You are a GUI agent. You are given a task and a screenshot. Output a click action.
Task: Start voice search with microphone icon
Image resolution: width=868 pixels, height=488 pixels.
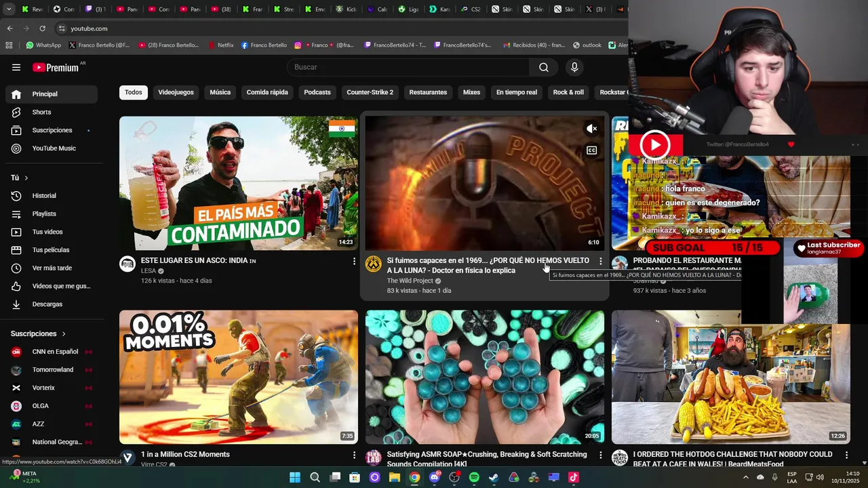[574, 67]
